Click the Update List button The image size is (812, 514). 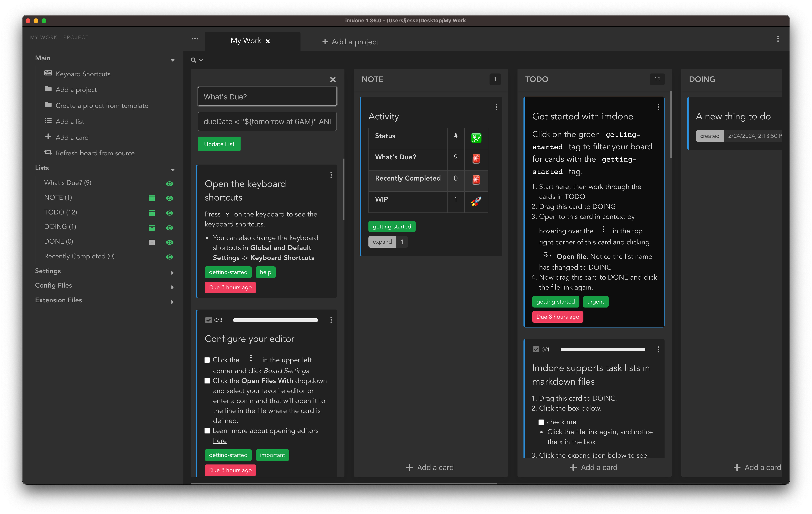(219, 144)
